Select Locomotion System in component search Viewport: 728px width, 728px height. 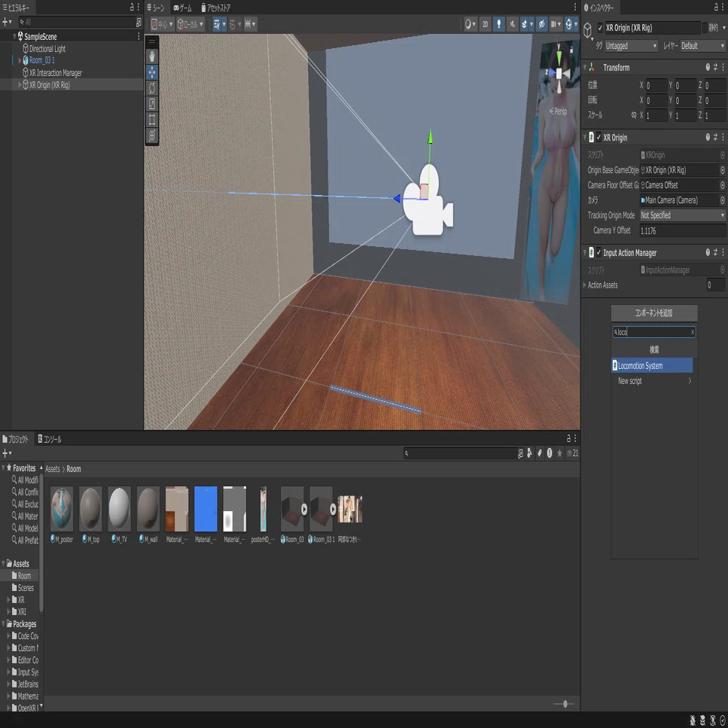[652, 365]
